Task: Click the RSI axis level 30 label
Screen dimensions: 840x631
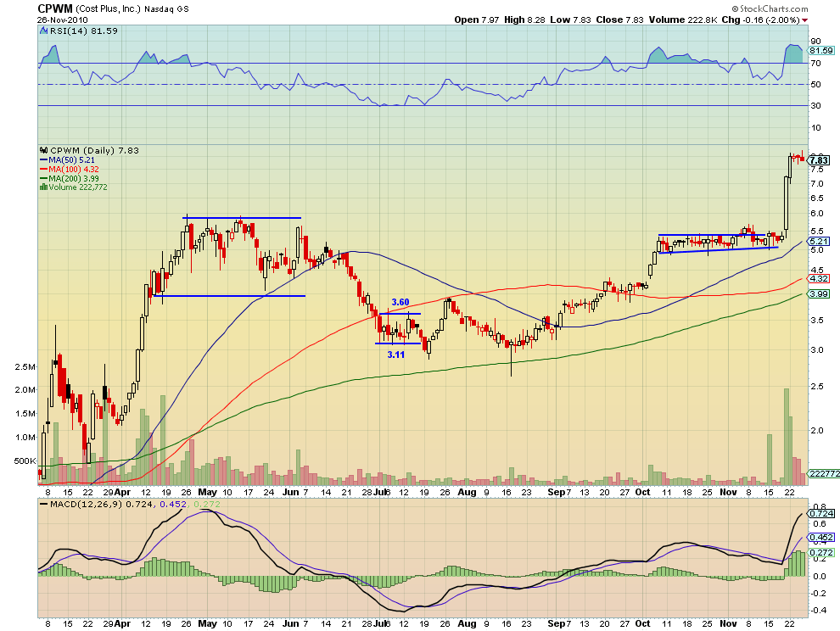Action: (x=816, y=105)
